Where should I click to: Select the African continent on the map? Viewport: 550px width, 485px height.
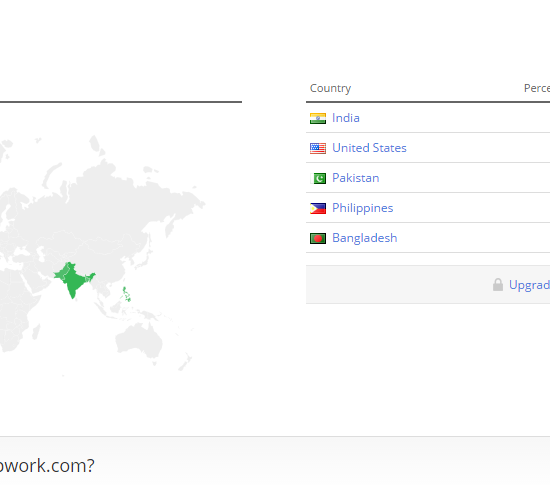(x=14, y=305)
